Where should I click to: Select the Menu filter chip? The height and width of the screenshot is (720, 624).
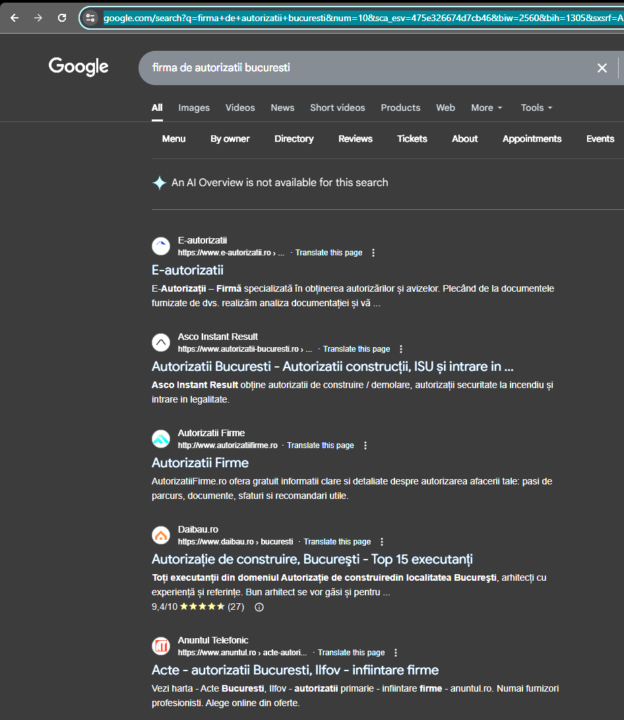pos(174,139)
